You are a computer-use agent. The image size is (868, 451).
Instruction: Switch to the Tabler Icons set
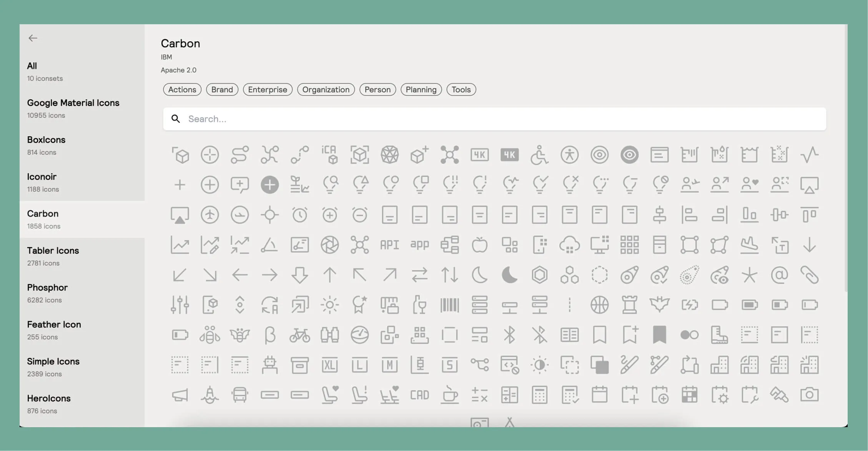point(53,251)
